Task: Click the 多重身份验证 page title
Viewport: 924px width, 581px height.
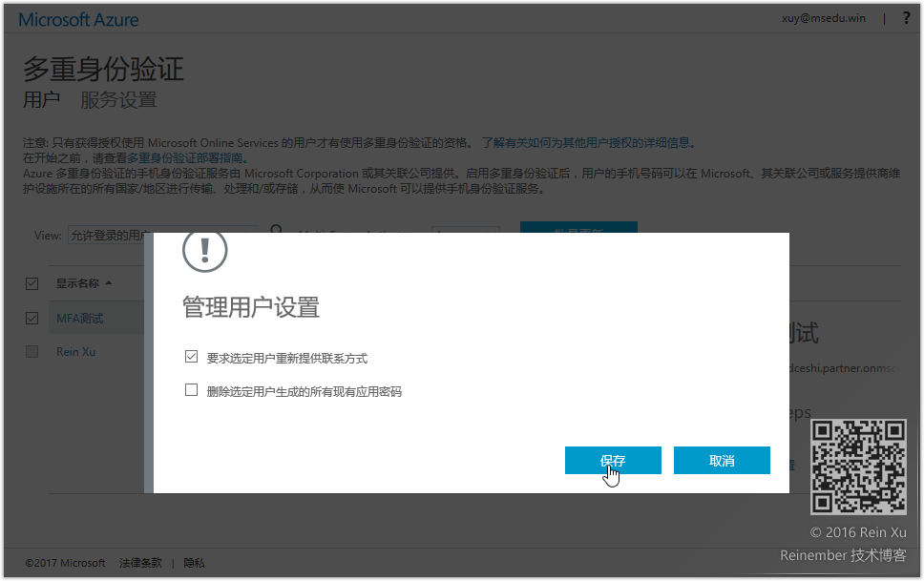Action: [104, 69]
